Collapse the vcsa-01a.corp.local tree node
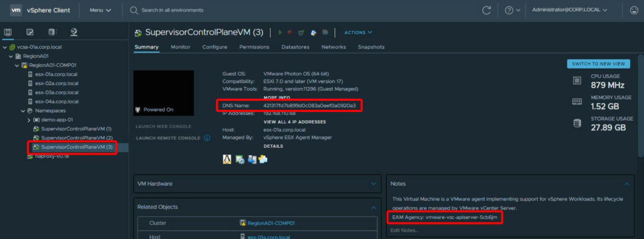 [x=5, y=47]
